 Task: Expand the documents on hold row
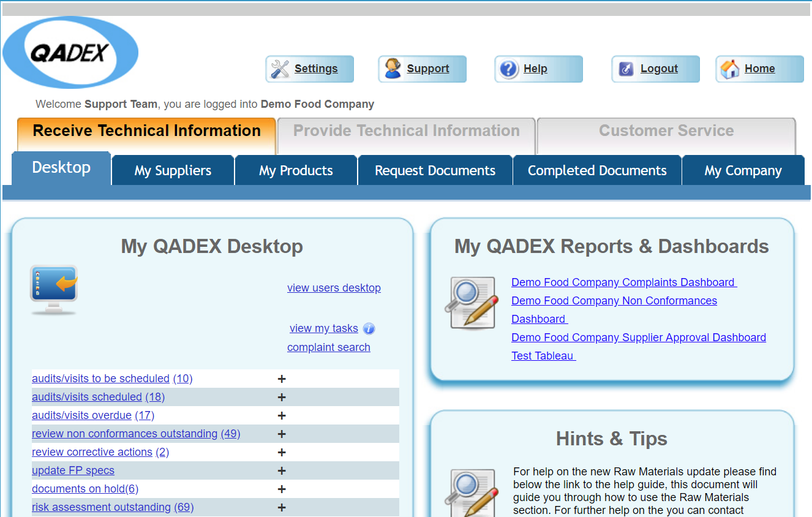click(282, 489)
